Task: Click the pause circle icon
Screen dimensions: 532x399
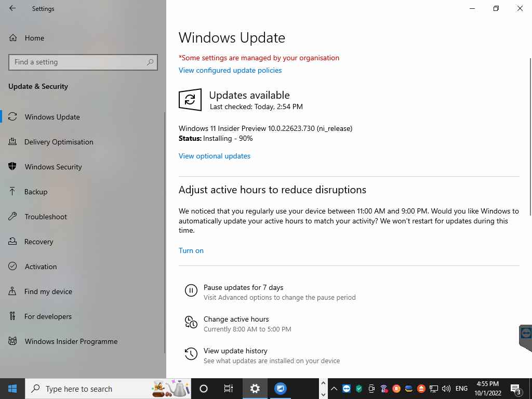Action: pyautogui.click(x=191, y=290)
